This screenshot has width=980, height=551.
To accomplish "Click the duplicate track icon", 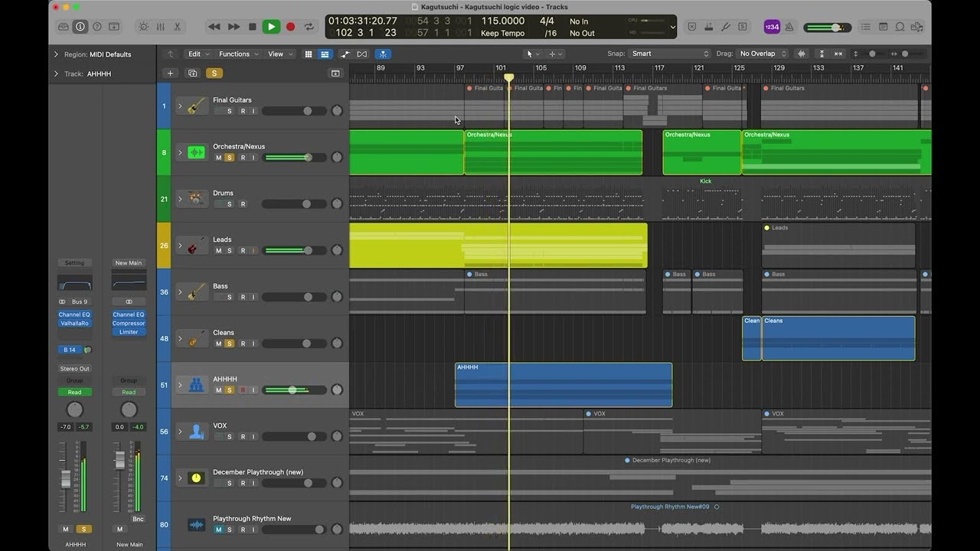I will (193, 73).
